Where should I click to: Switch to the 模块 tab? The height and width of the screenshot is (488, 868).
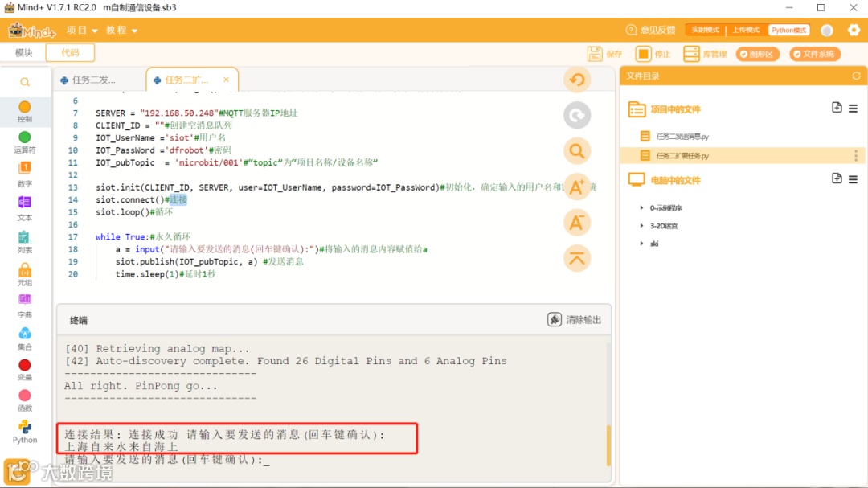tap(24, 52)
